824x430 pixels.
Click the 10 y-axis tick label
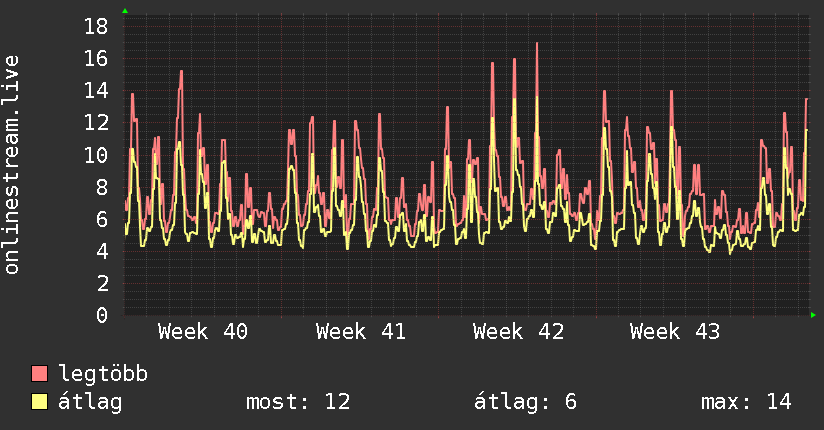[96, 155]
